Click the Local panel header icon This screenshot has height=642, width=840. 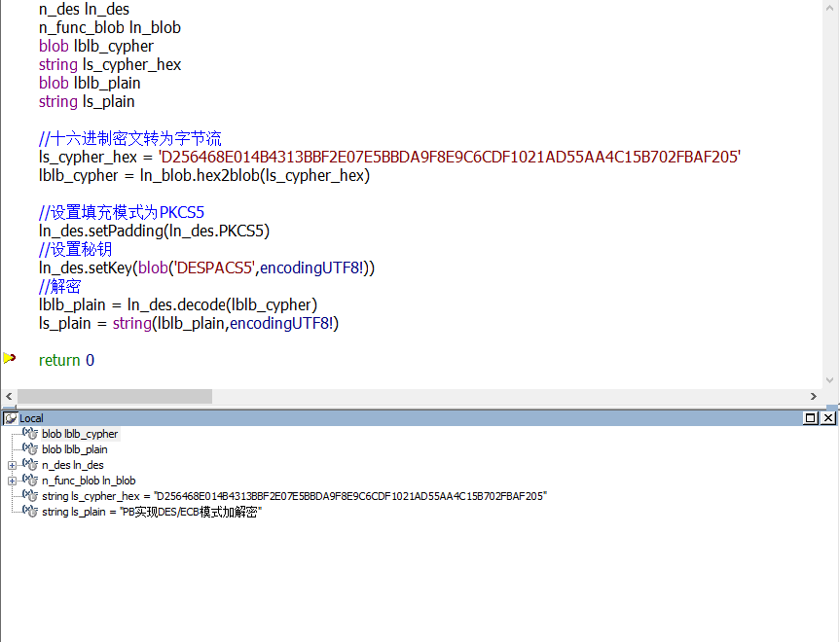(10, 418)
